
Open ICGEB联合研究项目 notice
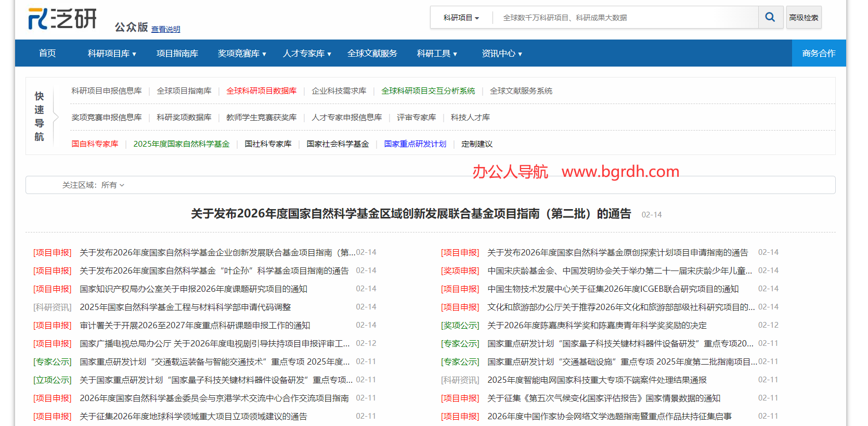(613, 289)
